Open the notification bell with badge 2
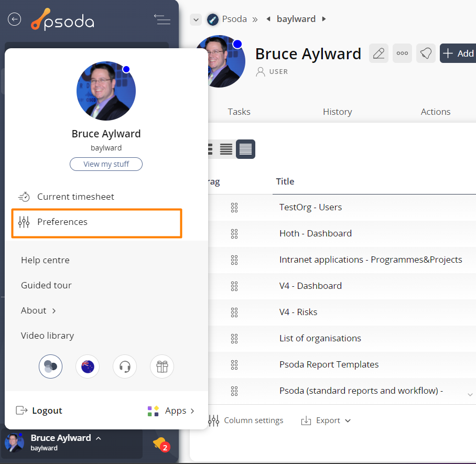The image size is (476, 464). [x=161, y=445]
